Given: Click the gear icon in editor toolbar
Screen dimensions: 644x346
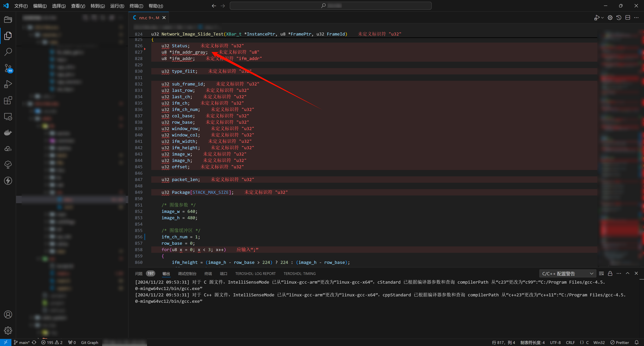Looking at the screenshot, I should click(x=610, y=17).
